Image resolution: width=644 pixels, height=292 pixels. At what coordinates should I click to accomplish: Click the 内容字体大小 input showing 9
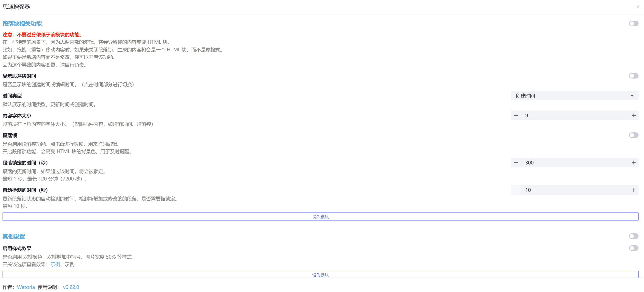(x=574, y=115)
